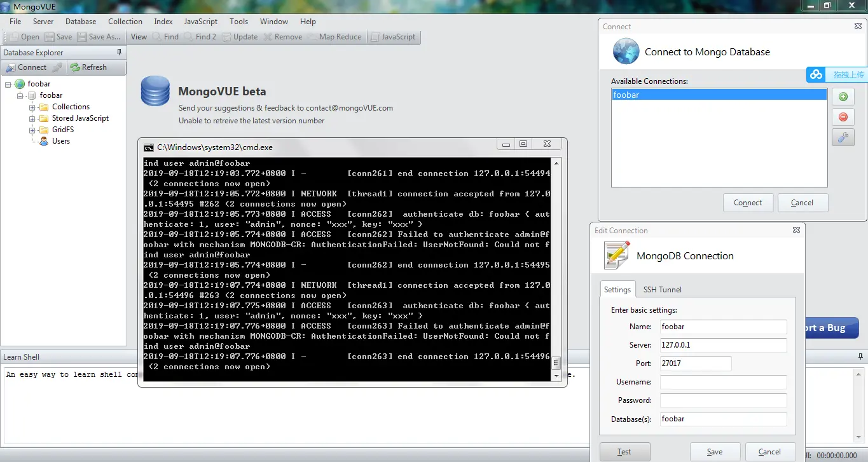Click Connect in Database Explorer toolbar
868x462 pixels.
coord(26,67)
